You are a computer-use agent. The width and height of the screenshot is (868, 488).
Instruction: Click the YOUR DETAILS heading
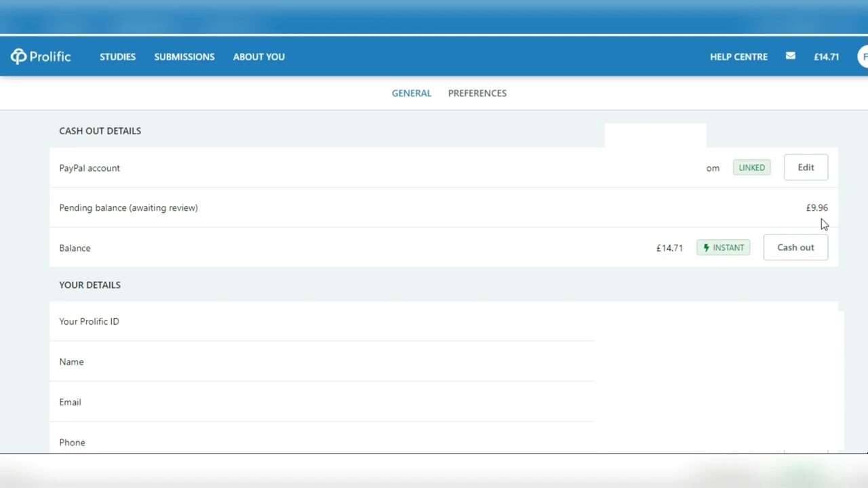(90, 285)
